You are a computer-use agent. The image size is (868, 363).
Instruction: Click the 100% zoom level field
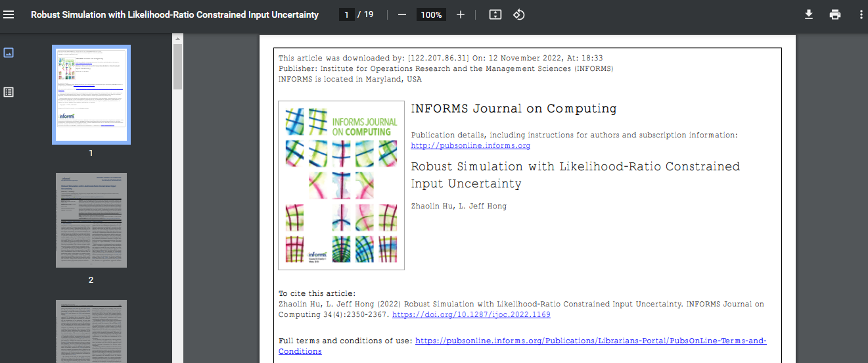coord(431,14)
